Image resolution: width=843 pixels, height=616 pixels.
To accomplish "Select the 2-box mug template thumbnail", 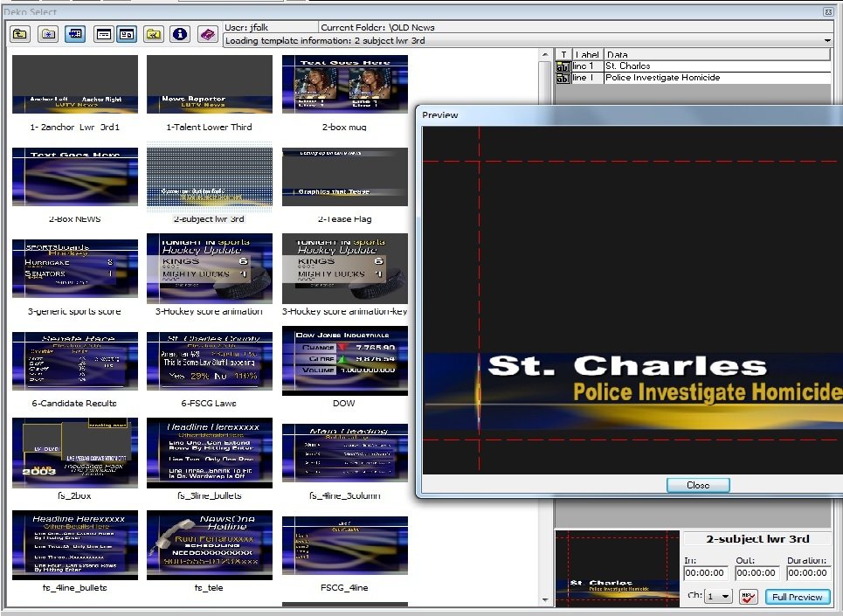I will (344, 85).
